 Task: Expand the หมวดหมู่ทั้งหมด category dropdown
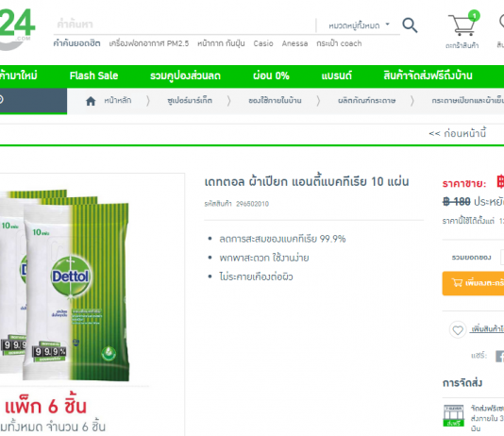tap(359, 25)
